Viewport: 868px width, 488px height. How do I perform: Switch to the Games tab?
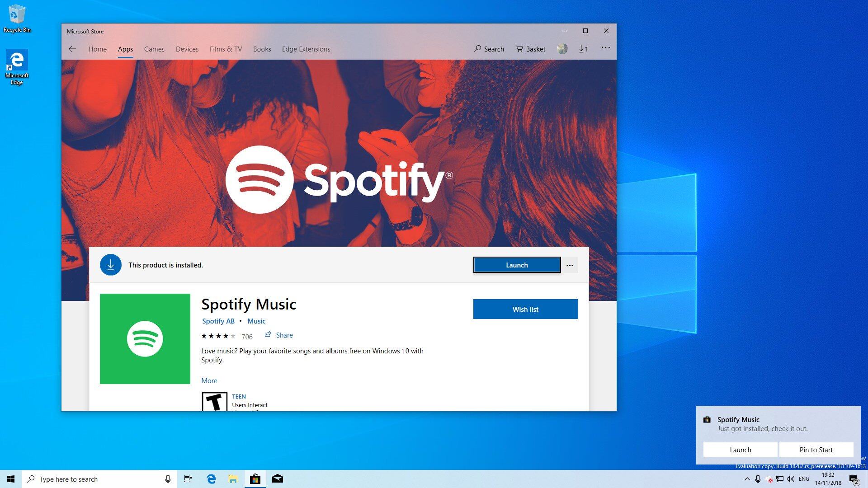154,49
